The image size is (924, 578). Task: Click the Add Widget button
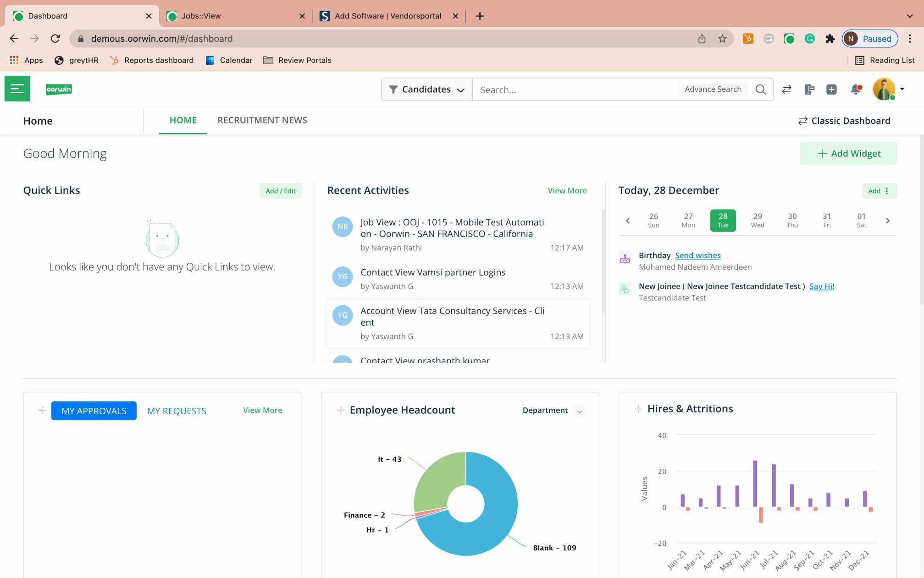tap(848, 154)
